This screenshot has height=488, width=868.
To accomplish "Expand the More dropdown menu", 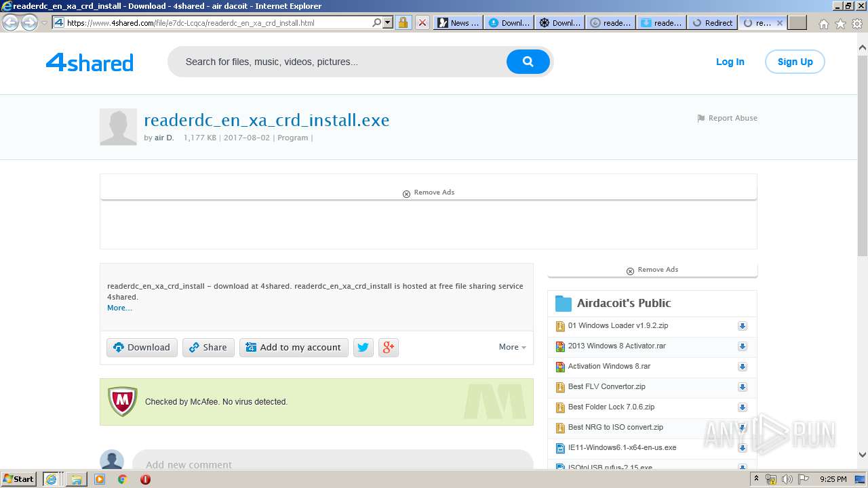I will [x=513, y=347].
